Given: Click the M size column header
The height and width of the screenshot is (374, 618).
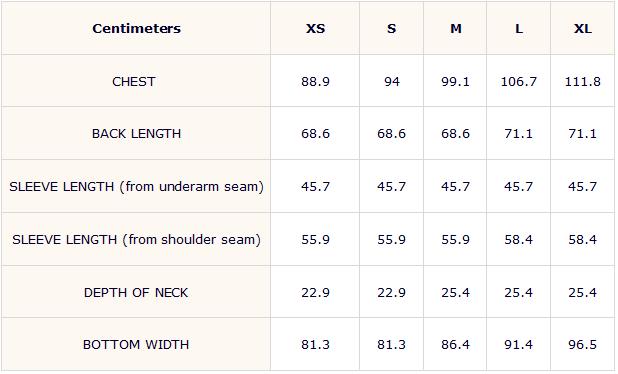Looking at the screenshot, I should (456, 28).
